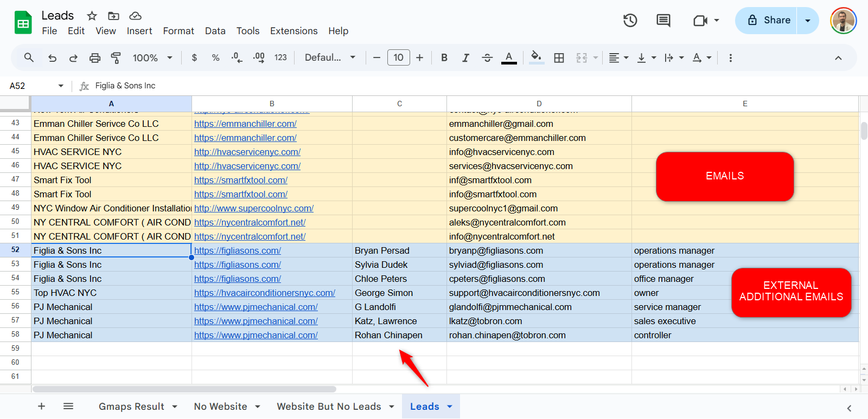Screen dimensions: 868x419
Task: Open the all sheets list icon
Action: [68, 406]
